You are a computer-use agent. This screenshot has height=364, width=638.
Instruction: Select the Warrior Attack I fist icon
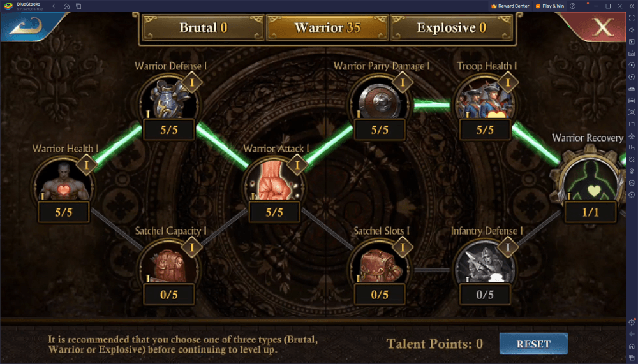click(x=274, y=184)
